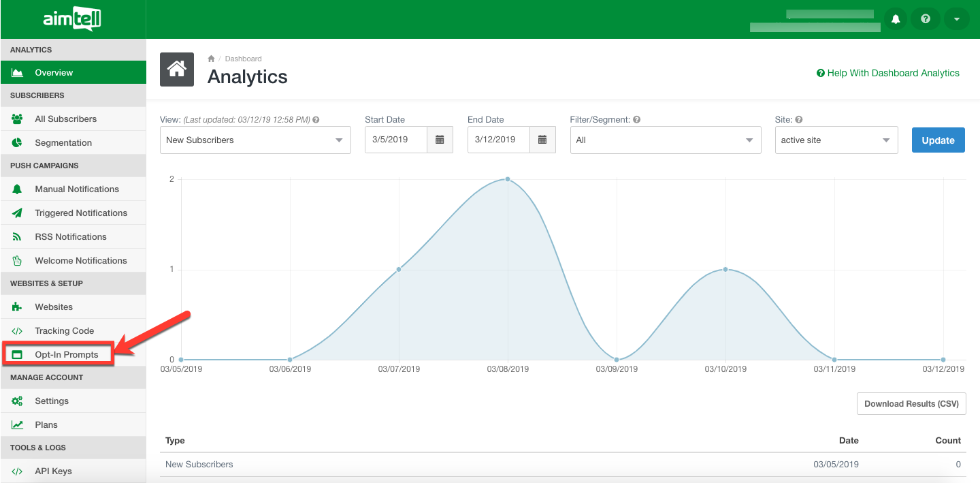Click the Start Date calendar icon

440,140
